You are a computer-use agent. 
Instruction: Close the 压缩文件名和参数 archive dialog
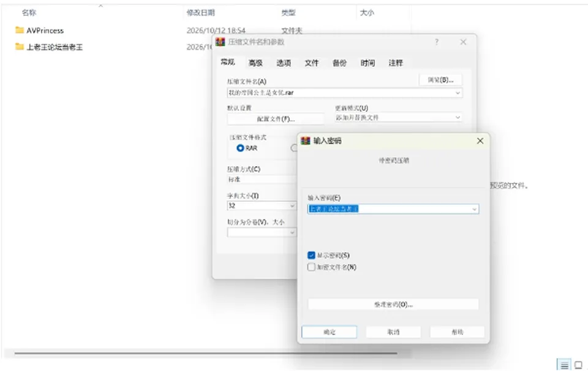pos(463,42)
